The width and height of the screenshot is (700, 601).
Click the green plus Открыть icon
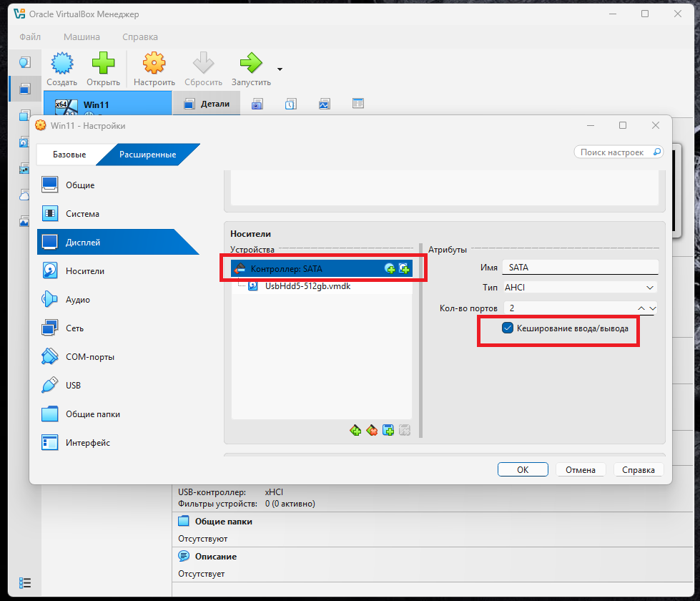pos(103,64)
